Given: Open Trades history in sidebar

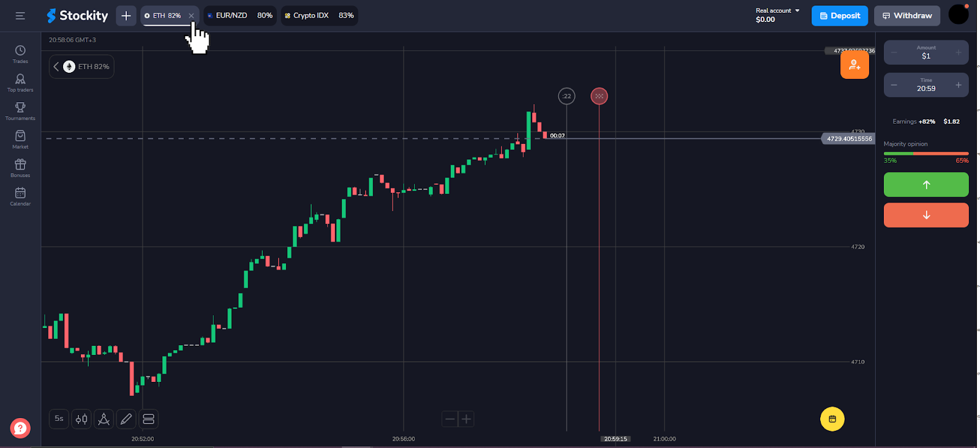Looking at the screenshot, I should pyautogui.click(x=20, y=54).
